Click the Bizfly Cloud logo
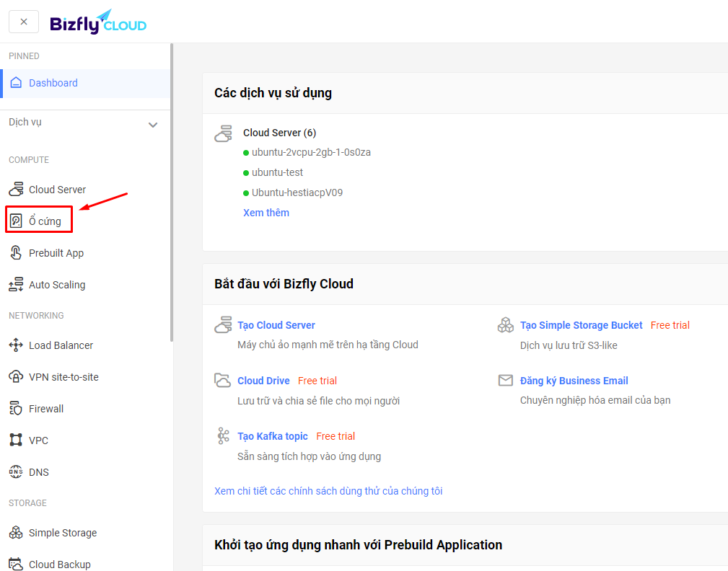Screen dimensions: 728x571 98,22
